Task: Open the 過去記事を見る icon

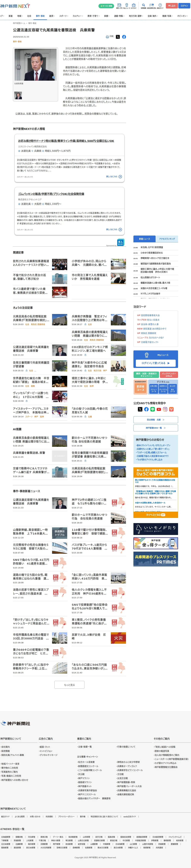Action: click(x=152, y=6)
